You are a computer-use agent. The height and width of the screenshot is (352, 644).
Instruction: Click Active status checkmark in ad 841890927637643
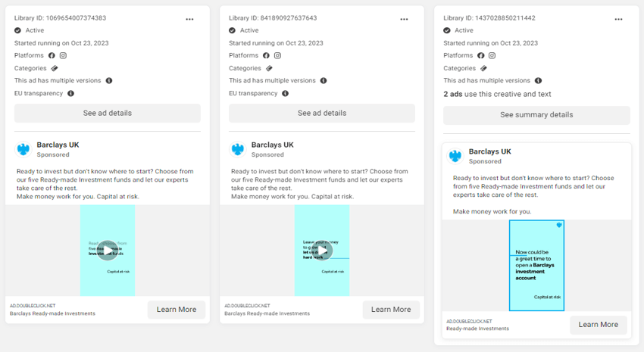[x=232, y=30]
